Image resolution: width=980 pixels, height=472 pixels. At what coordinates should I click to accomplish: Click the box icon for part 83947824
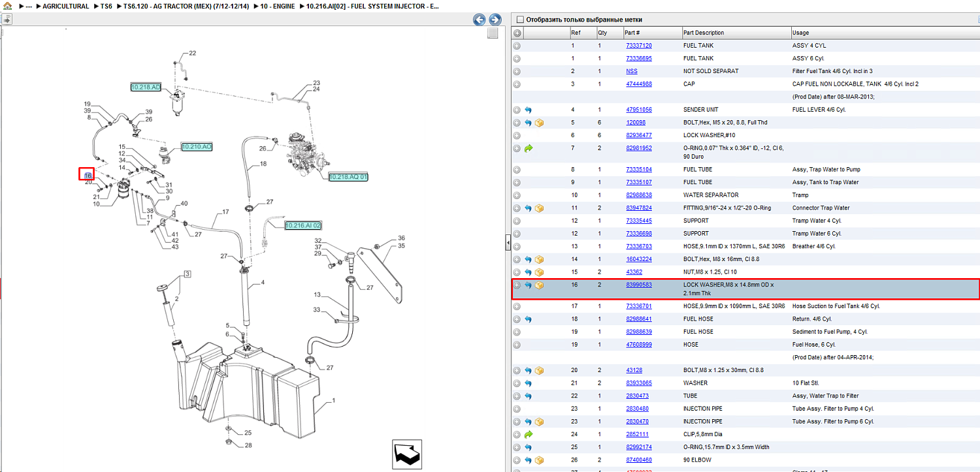click(539, 208)
